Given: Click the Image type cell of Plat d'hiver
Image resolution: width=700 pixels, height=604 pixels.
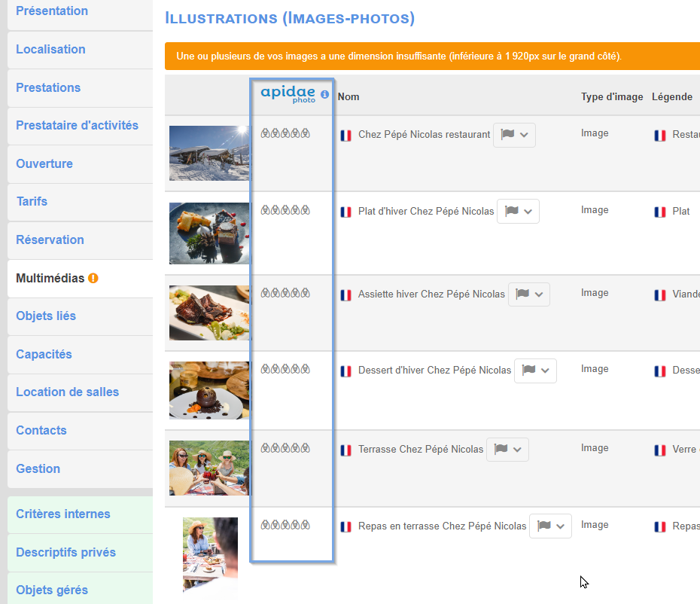Looking at the screenshot, I should pyautogui.click(x=595, y=210).
